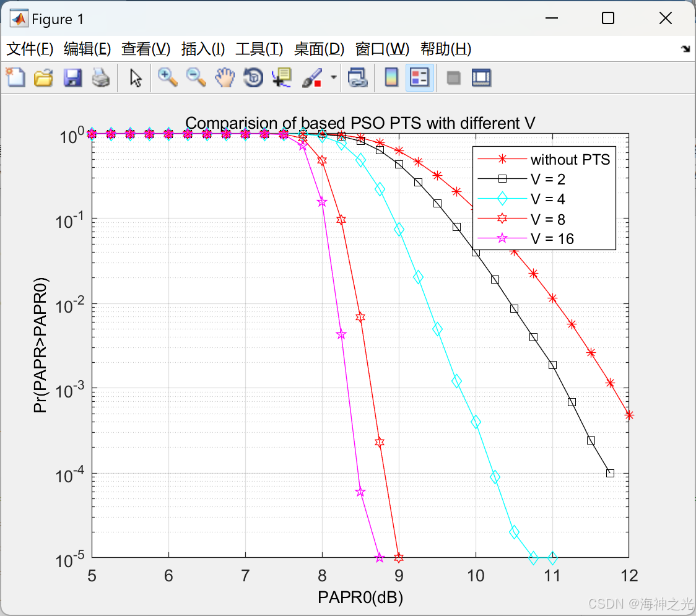Enable the Data Cursor tool
The height and width of the screenshot is (616, 696).
click(282, 77)
